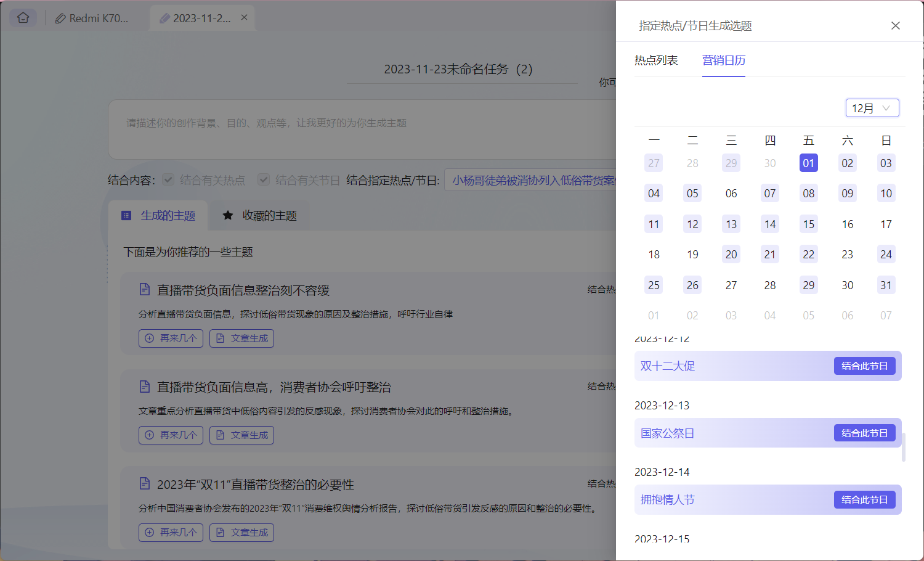This screenshot has width=924, height=561.
Task: Click 结合此节日 next to 双十二大促
Action: pyautogui.click(x=864, y=365)
